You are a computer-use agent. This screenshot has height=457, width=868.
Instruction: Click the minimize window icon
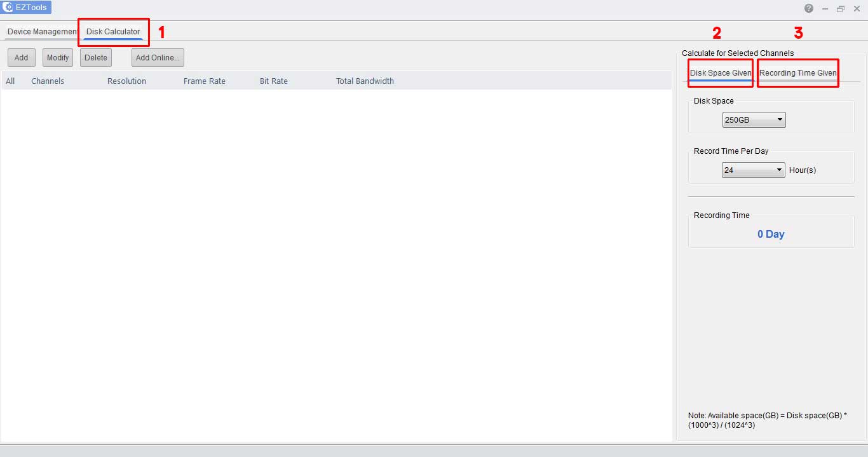pyautogui.click(x=824, y=8)
